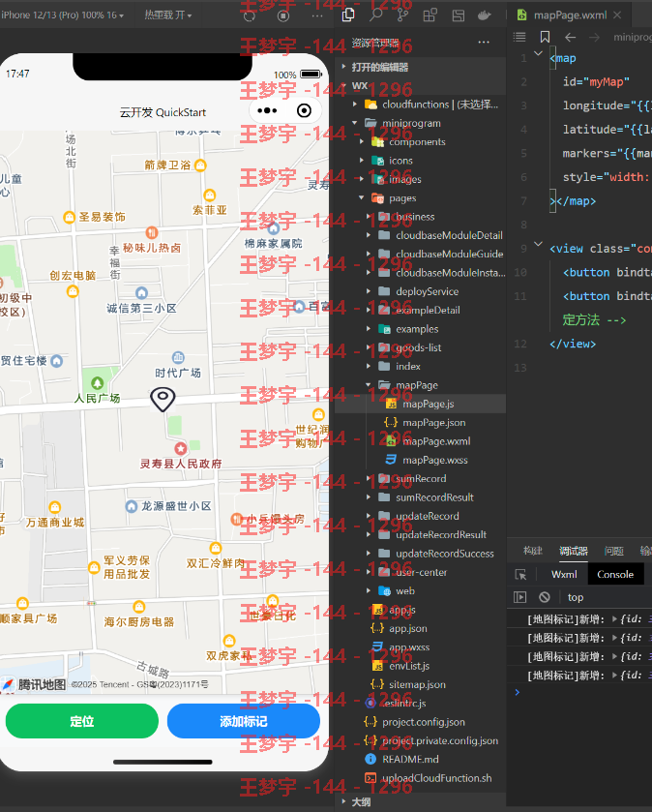
Task: Open README.md file
Action: point(420,759)
